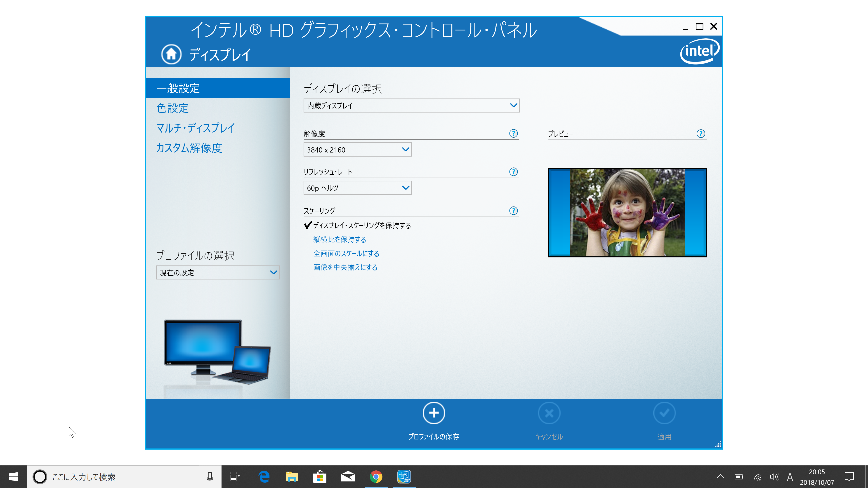Open カスタム解像度 in the sidebar

point(189,148)
